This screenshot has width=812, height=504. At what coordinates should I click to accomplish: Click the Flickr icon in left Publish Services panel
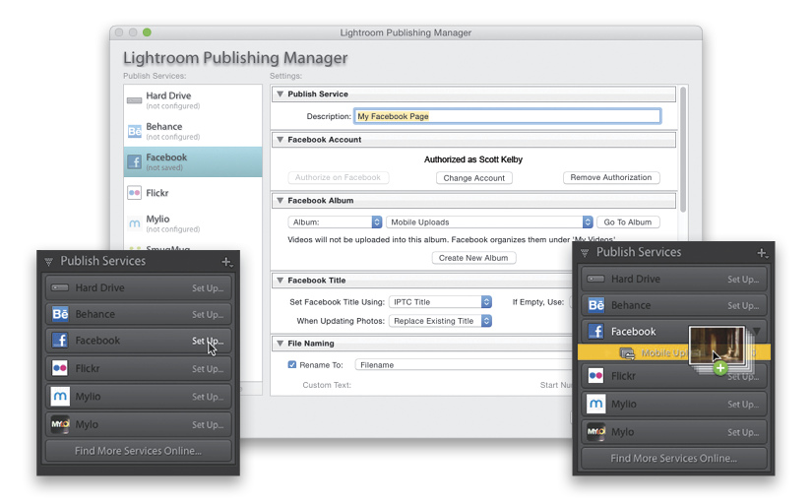coord(59,369)
